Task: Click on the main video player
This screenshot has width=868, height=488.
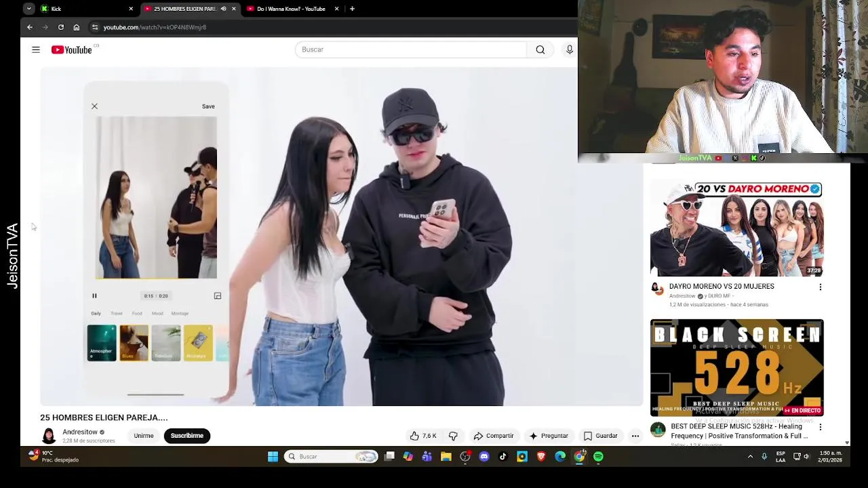Action: (x=342, y=237)
